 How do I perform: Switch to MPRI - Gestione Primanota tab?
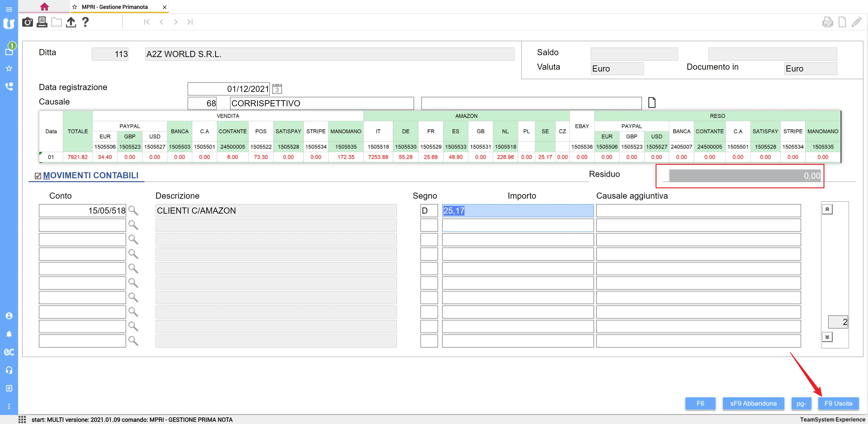tap(115, 7)
